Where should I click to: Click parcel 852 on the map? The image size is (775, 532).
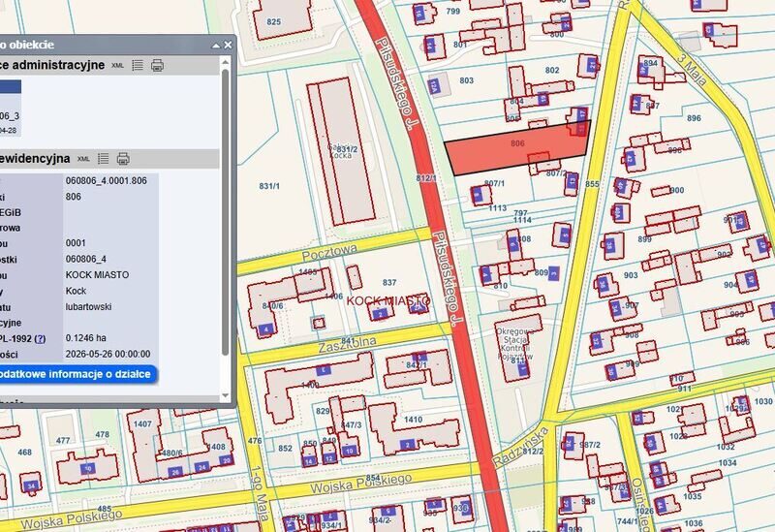click(285, 449)
